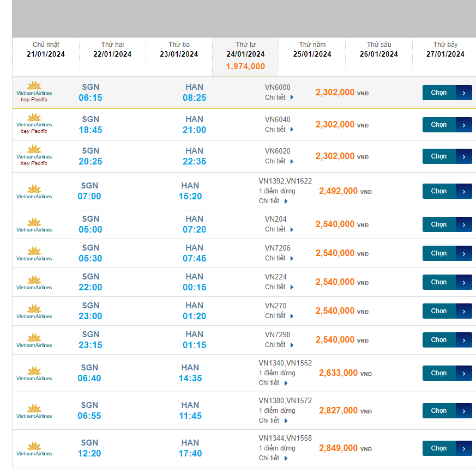476x469 pixels.
Task: Click the arrow icon beside VN270 Chi tiết
Action: (292, 316)
